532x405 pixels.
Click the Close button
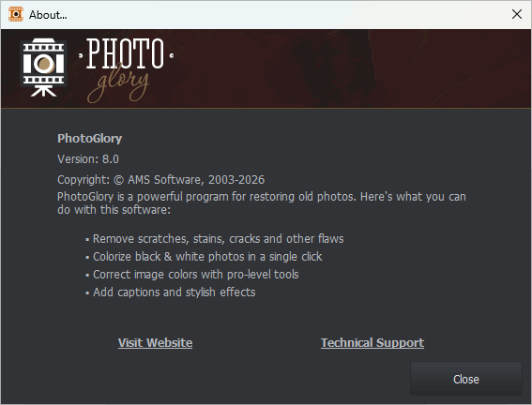click(465, 379)
